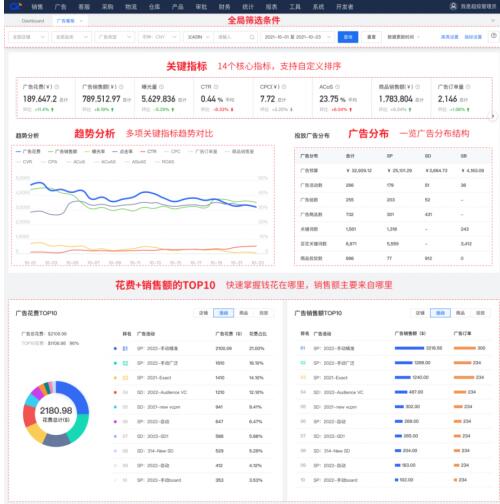
Task: Click the teal segment of the donut chart
Action: coord(79,428)
